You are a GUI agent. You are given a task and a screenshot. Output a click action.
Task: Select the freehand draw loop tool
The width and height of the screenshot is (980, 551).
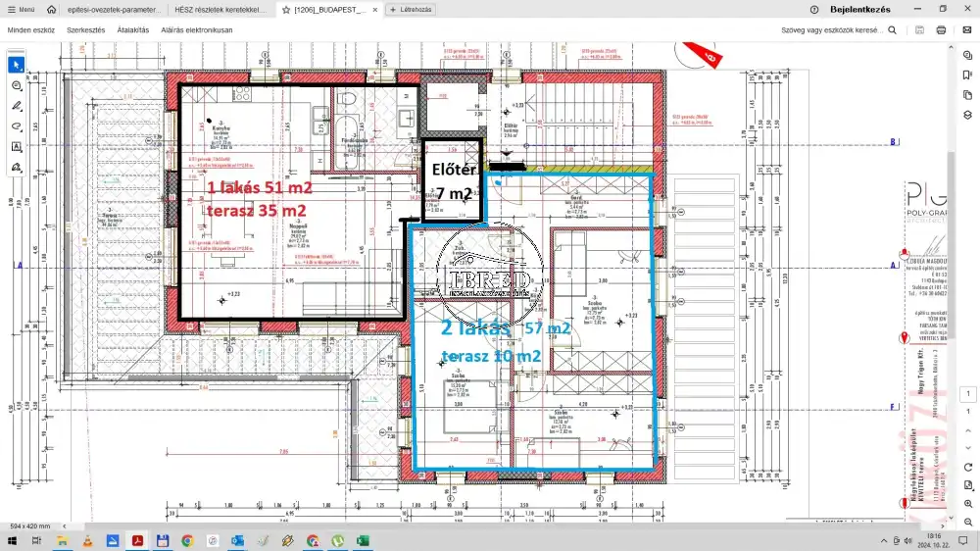tap(17, 126)
